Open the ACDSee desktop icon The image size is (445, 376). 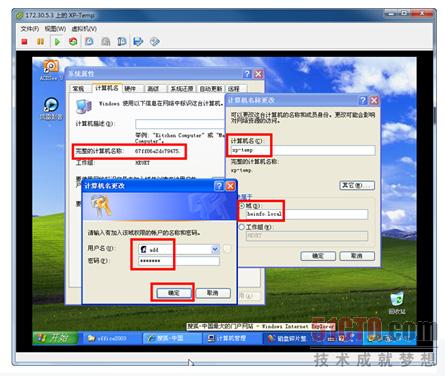(51, 69)
